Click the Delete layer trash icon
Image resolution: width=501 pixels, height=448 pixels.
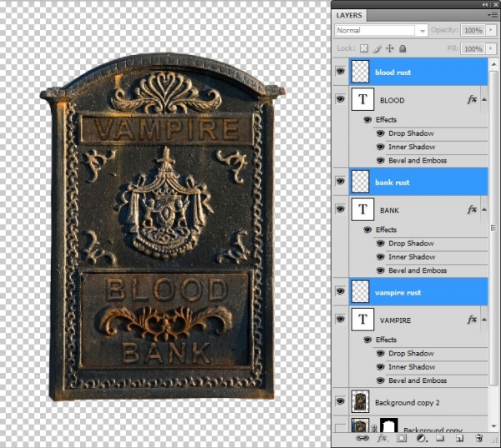point(478,438)
